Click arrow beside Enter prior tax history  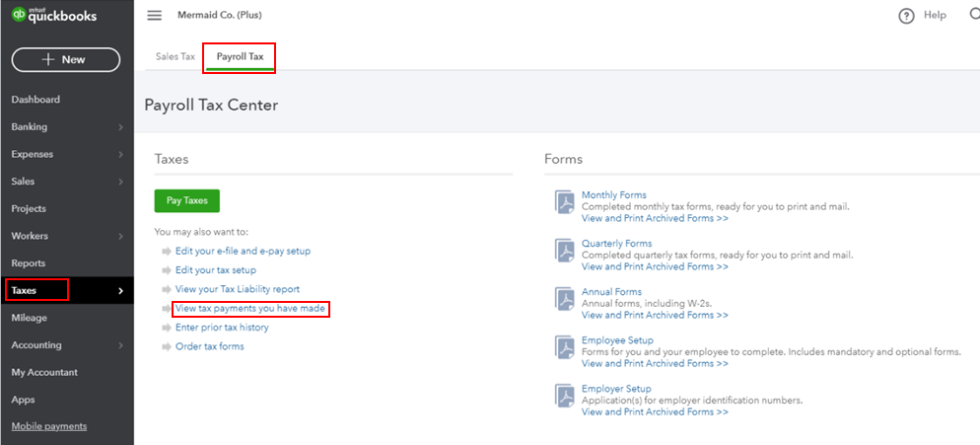tap(167, 328)
